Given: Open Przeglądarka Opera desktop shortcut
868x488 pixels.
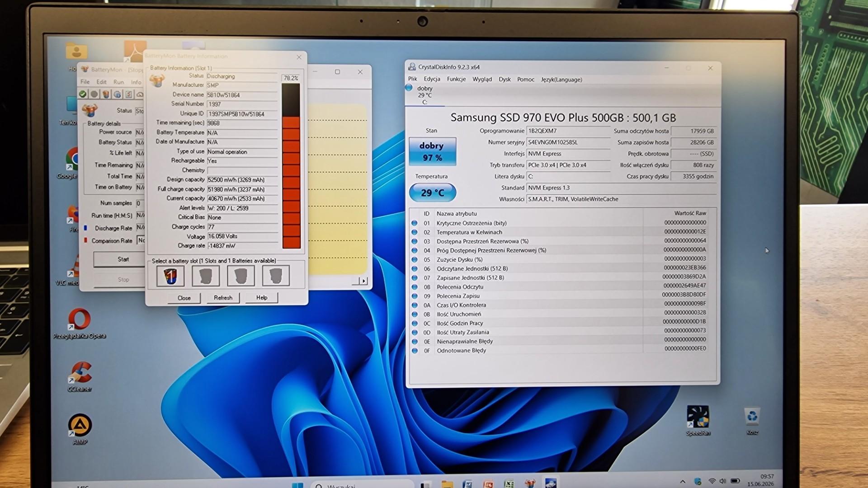Looking at the screenshot, I should coord(80,324).
